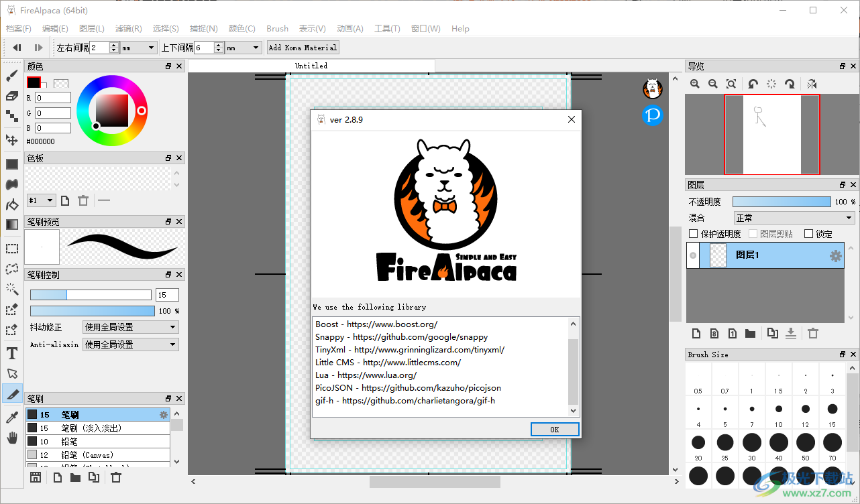Select the Lasso selection tool
Image resolution: width=860 pixels, height=504 pixels.
click(x=12, y=269)
